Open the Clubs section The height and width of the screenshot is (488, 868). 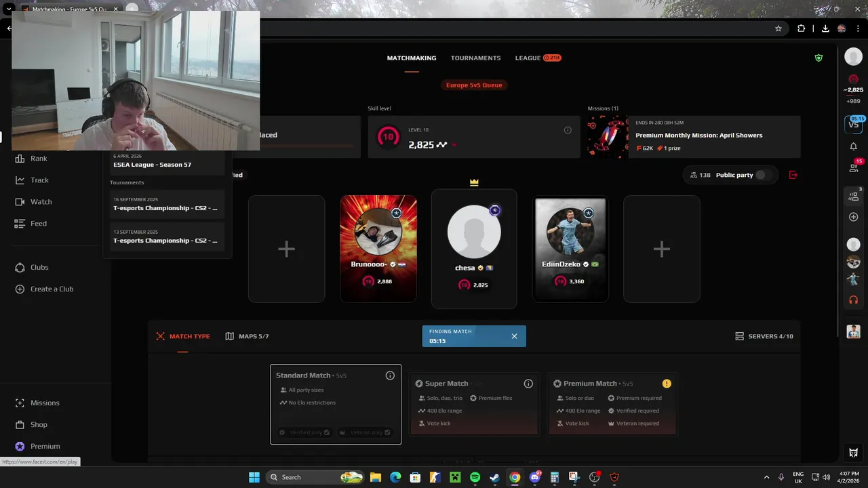[31, 267]
